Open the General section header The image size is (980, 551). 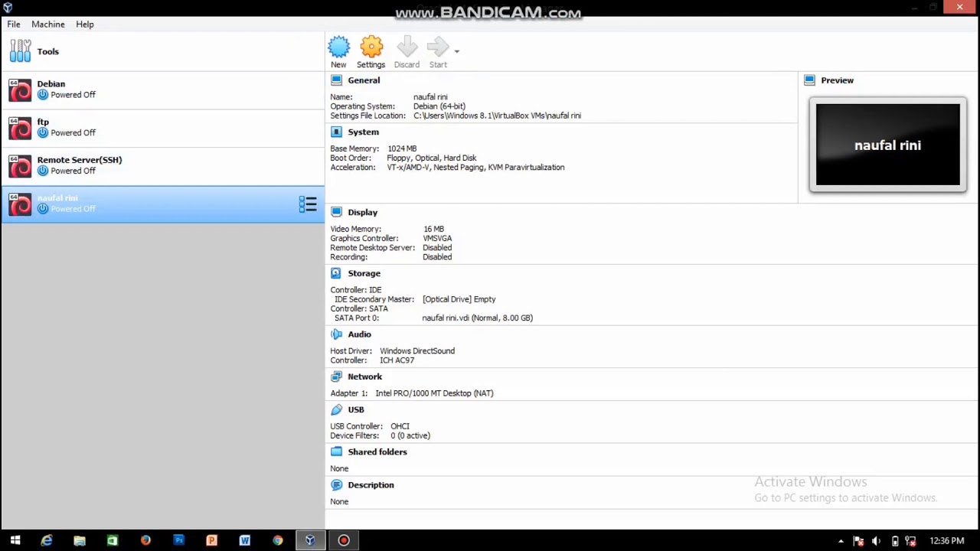pyautogui.click(x=364, y=80)
